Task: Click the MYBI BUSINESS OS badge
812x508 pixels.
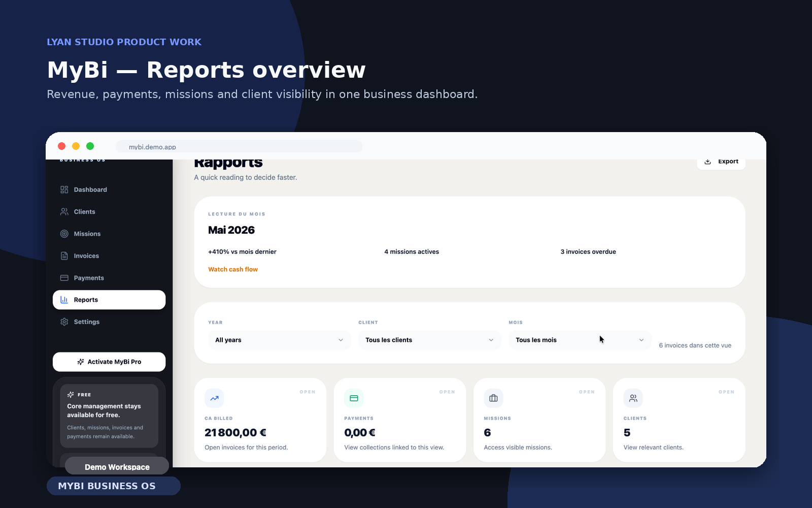Action: 114,486
